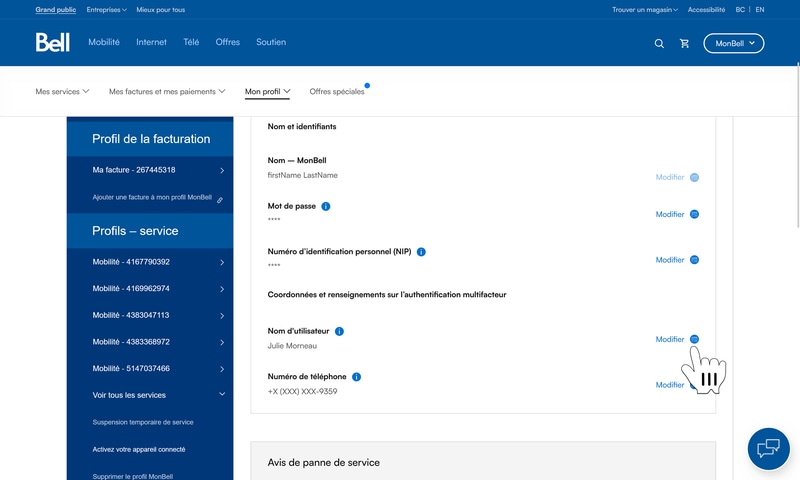
Task: Click the Bell logo
Action: point(53,42)
